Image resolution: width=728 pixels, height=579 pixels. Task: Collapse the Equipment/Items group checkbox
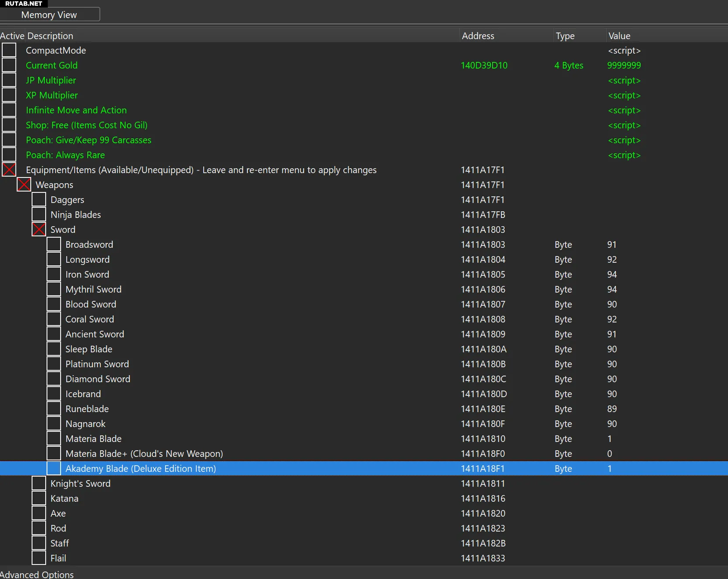(x=9, y=170)
